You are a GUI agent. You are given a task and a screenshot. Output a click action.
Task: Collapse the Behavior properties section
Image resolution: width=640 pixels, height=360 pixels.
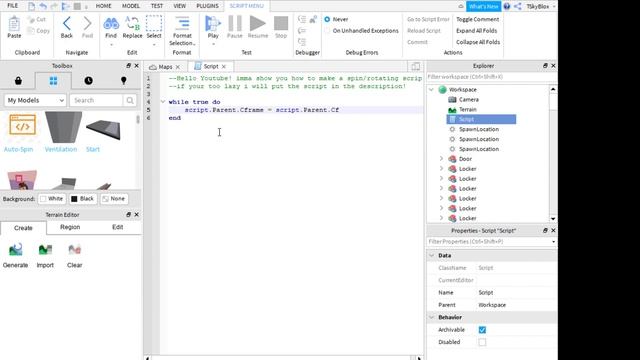point(431,317)
